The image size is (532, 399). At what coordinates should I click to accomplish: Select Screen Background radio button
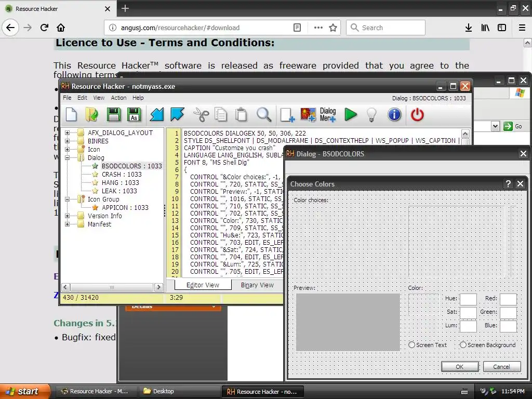463,345
